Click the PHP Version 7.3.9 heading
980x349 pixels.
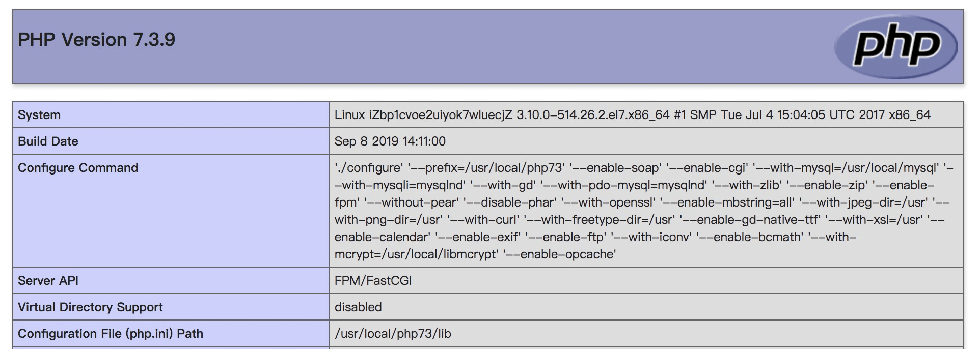[x=96, y=40]
